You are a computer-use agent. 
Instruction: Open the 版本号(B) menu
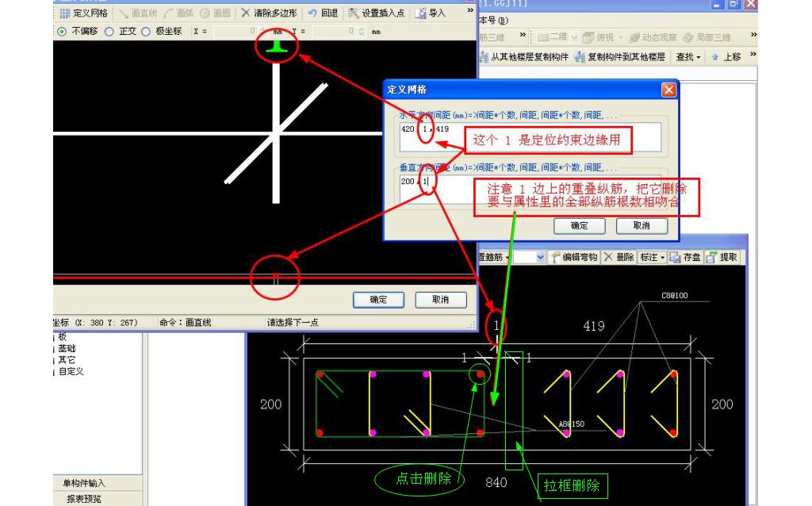click(x=493, y=21)
